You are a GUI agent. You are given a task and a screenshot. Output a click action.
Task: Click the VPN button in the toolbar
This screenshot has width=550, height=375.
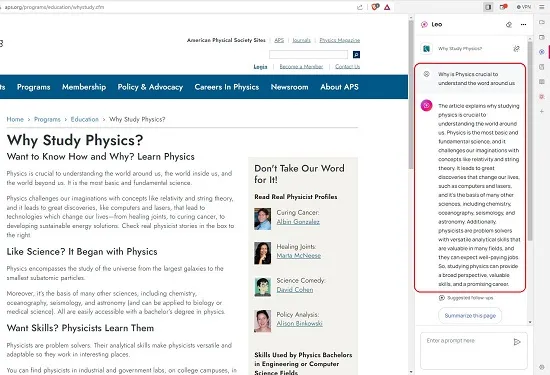click(x=524, y=7)
